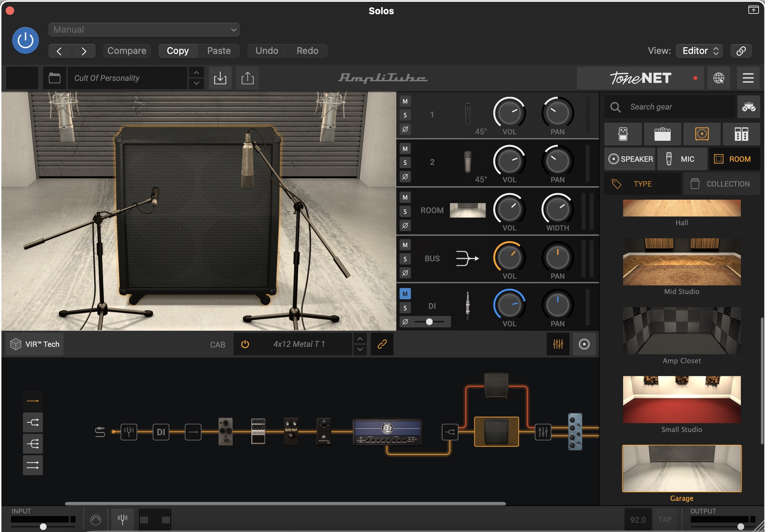
Task: Click the export preset share icon
Action: (x=247, y=78)
